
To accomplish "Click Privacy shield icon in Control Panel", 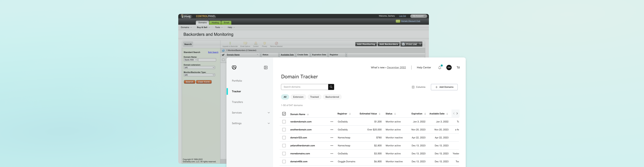I will click(x=265, y=43).
